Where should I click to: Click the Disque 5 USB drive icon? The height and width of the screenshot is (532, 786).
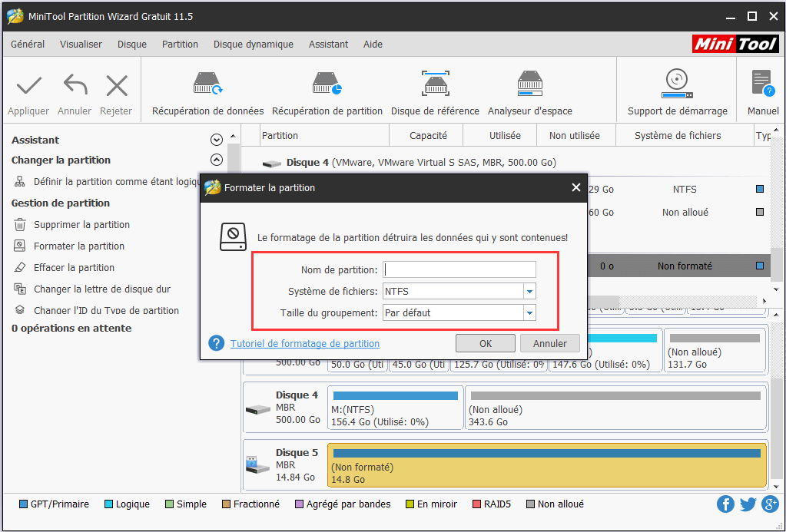[257, 465]
